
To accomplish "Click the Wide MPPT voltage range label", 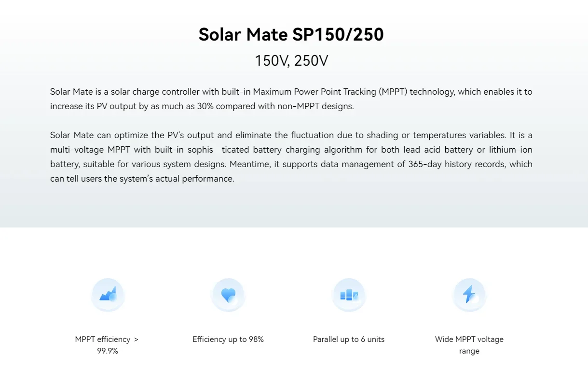I will tap(469, 345).
